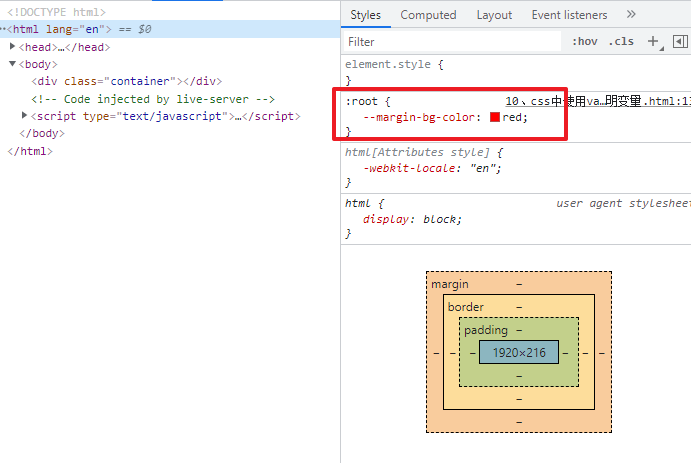Click the 1920×216 content box
The width and height of the screenshot is (691, 463).
pyautogui.click(x=519, y=352)
